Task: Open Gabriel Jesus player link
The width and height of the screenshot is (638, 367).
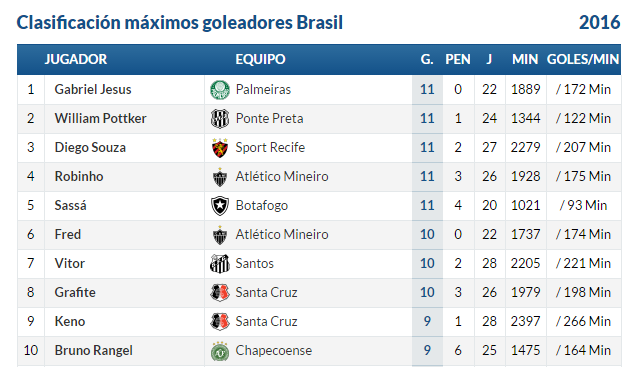Action: 93,90
